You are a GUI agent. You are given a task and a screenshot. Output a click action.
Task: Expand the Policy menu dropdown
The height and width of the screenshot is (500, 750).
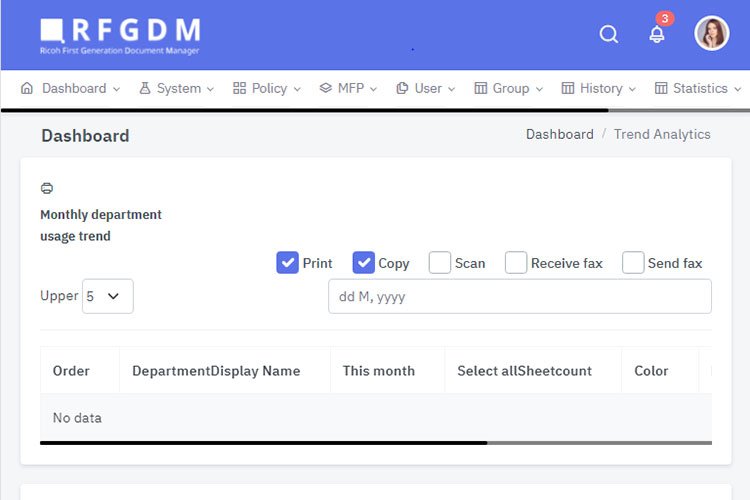click(267, 88)
